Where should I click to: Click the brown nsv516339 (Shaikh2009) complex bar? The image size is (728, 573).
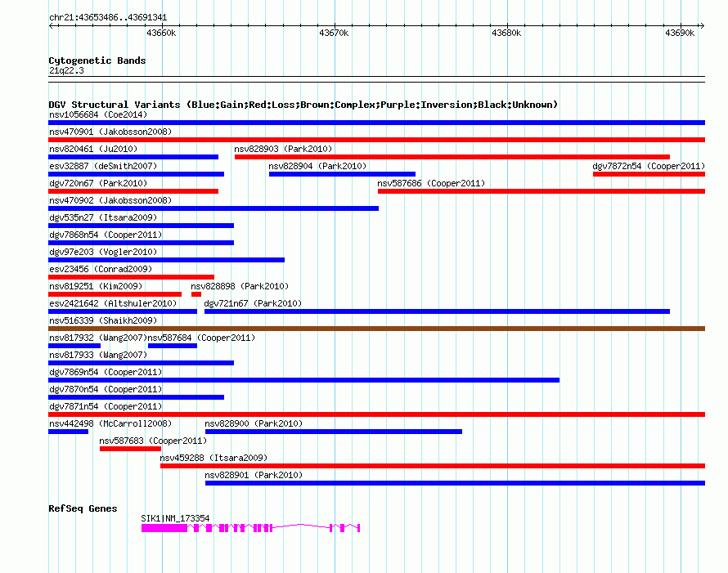(x=376, y=329)
